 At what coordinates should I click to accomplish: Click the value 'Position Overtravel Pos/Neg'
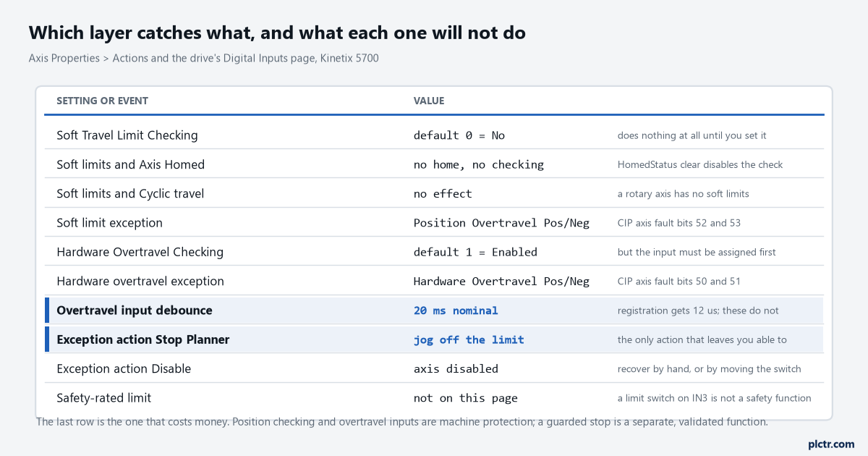[x=501, y=223]
